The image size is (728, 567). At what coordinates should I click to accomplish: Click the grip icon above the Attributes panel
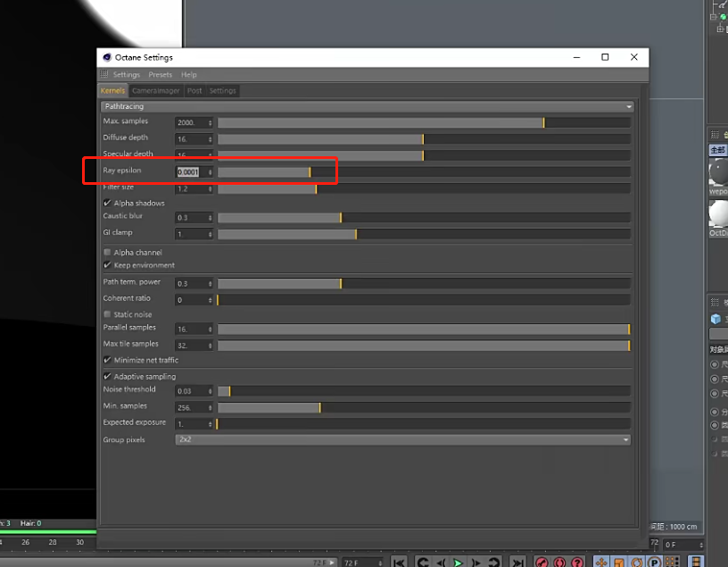715,302
